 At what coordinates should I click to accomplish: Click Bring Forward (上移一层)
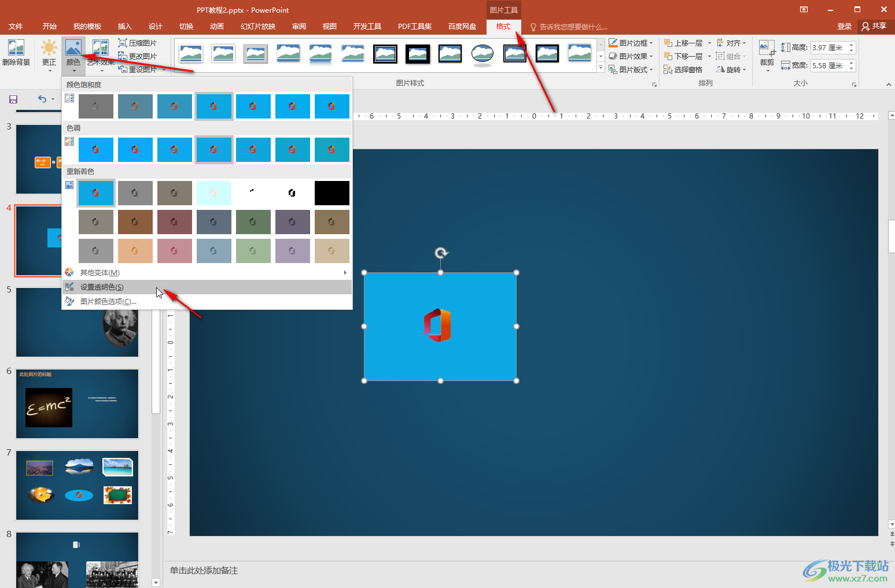[684, 43]
